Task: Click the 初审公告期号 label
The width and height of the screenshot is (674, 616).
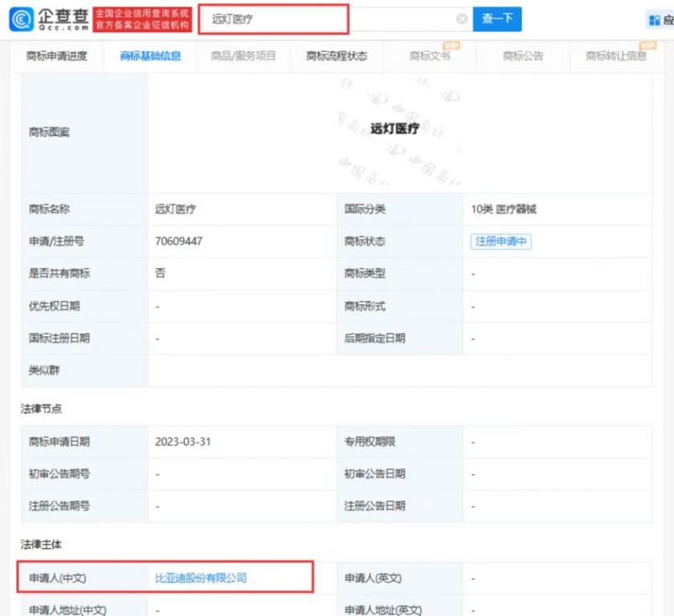Action: 59,474
